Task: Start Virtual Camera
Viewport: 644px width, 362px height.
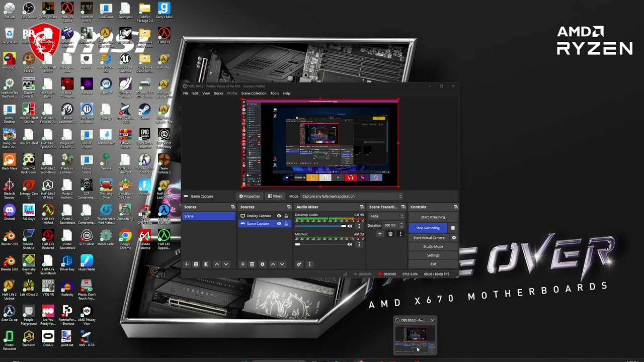Action: tap(429, 238)
